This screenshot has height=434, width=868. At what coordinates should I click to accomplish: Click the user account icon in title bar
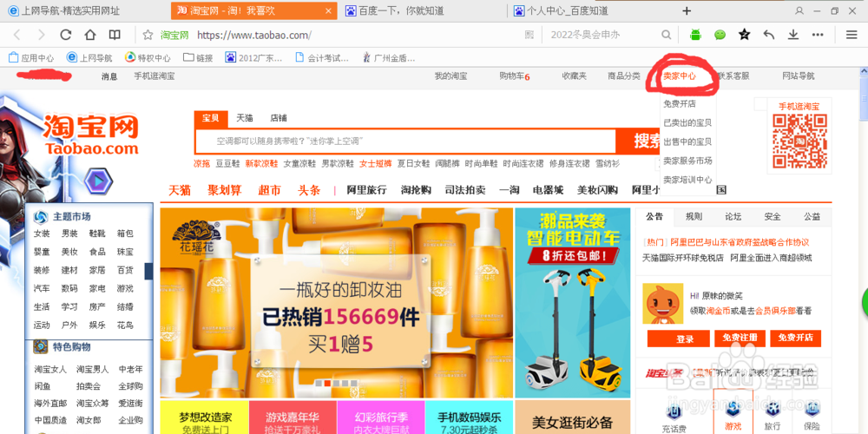click(799, 10)
